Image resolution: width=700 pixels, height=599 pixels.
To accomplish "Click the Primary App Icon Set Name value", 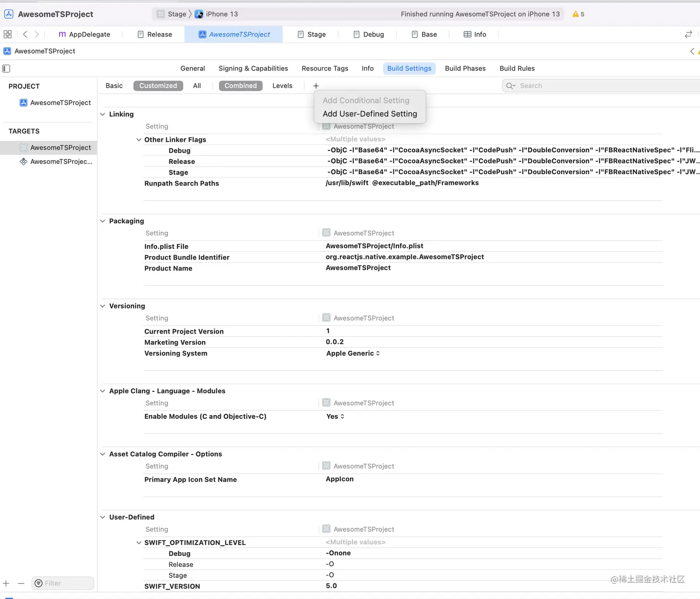I will [339, 479].
